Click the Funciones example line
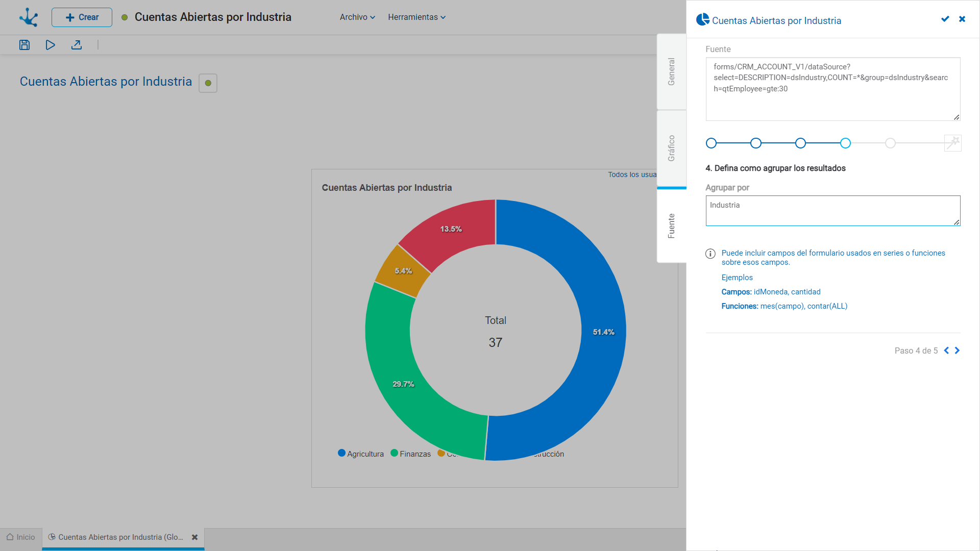This screenshot has height=551, width=980. tap(785, 306)
